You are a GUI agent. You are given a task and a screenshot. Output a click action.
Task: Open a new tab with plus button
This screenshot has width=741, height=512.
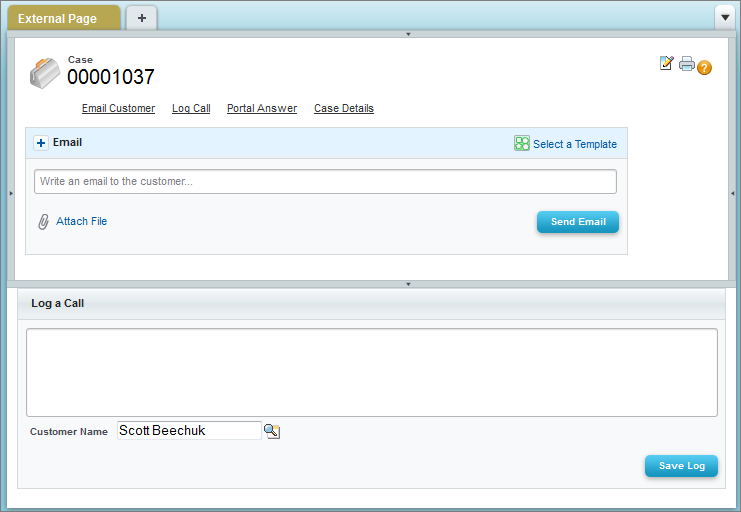click(x=142, y=18)
